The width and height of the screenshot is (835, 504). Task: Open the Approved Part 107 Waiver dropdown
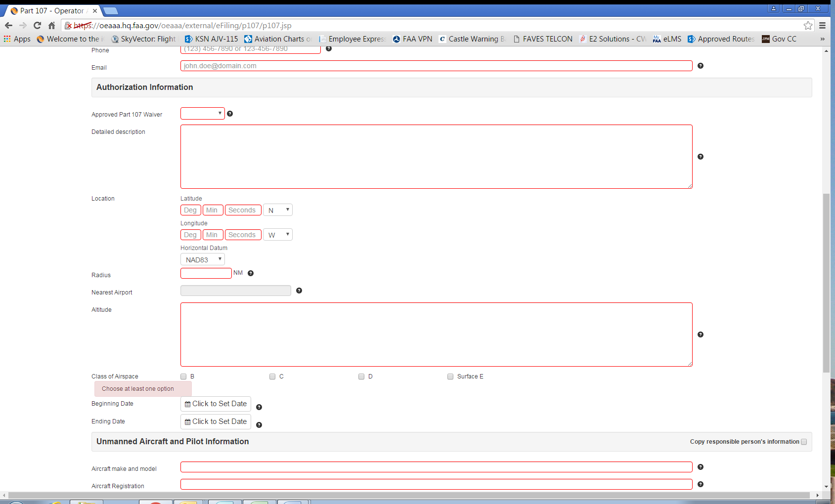[x=202, y=114]
